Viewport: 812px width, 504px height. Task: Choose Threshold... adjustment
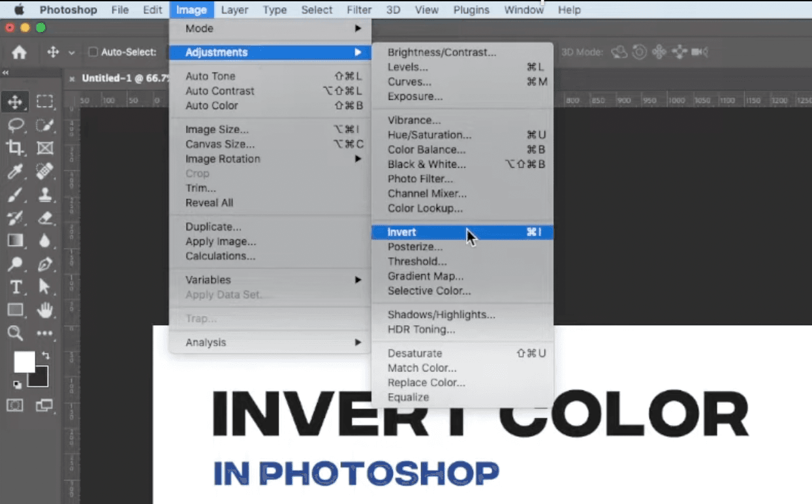(462, 261)
